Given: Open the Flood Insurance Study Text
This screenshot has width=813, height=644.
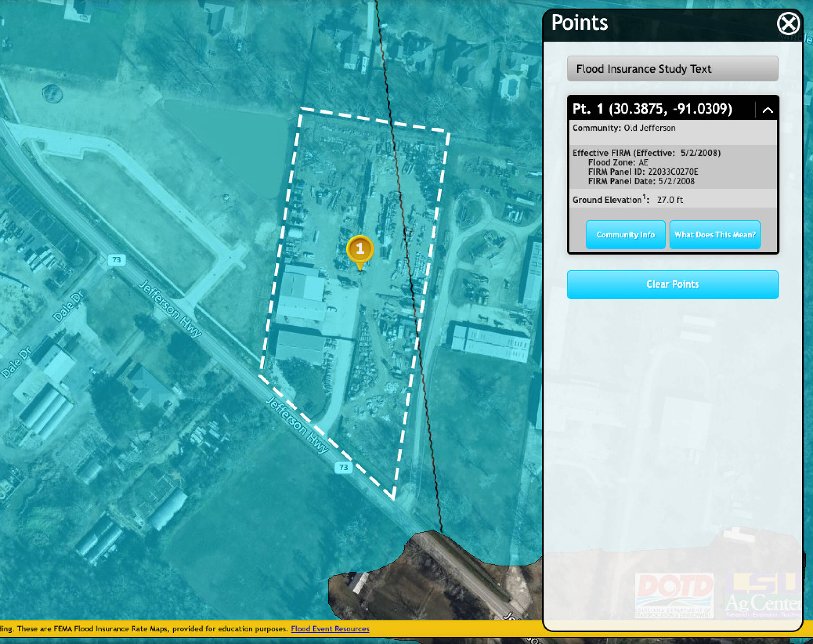Looking at the screenshot, I should coord(672,69).
